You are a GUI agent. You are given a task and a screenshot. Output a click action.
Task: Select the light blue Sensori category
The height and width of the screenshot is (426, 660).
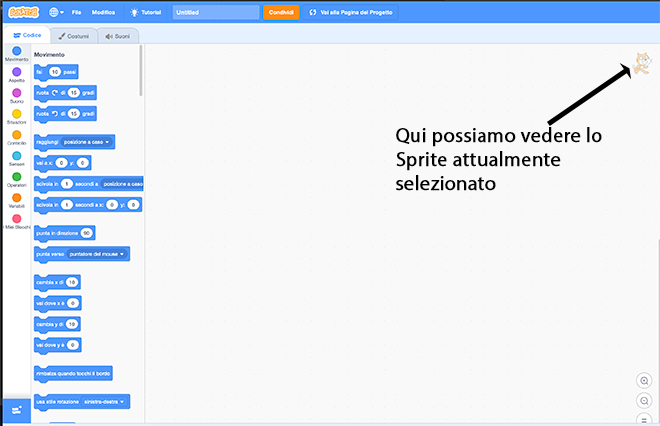click(x=16, y=158)
